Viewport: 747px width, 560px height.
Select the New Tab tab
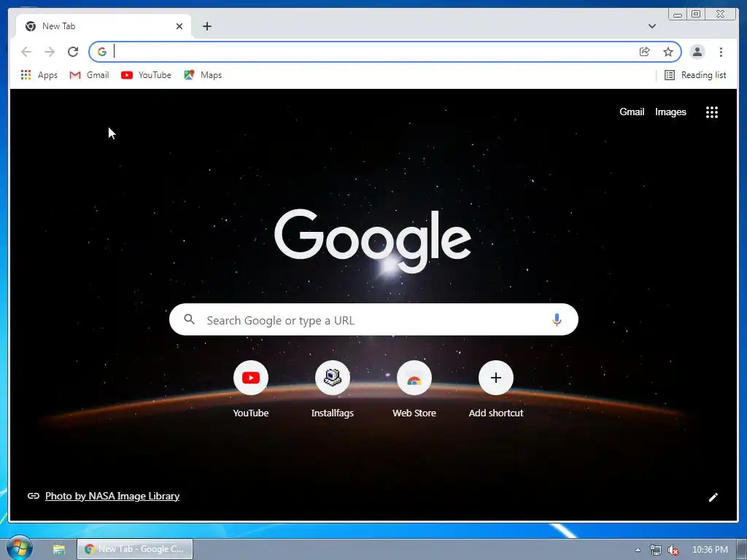point(104,26)
